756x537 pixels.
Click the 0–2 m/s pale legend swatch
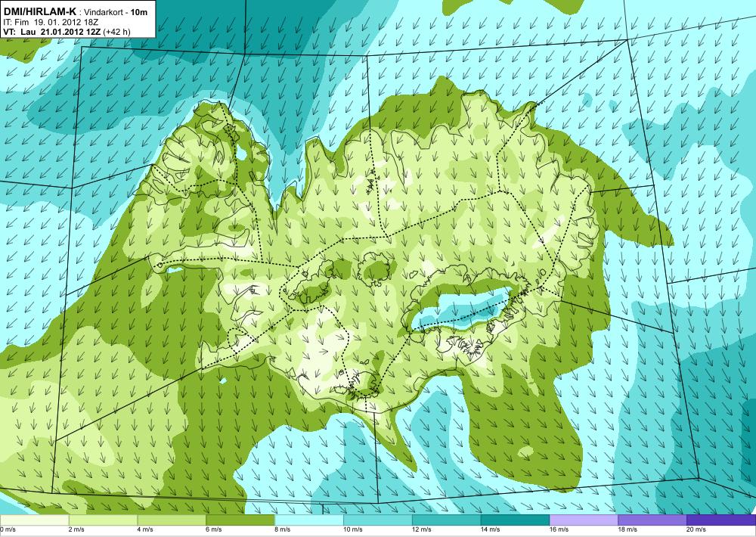point(34,520)
